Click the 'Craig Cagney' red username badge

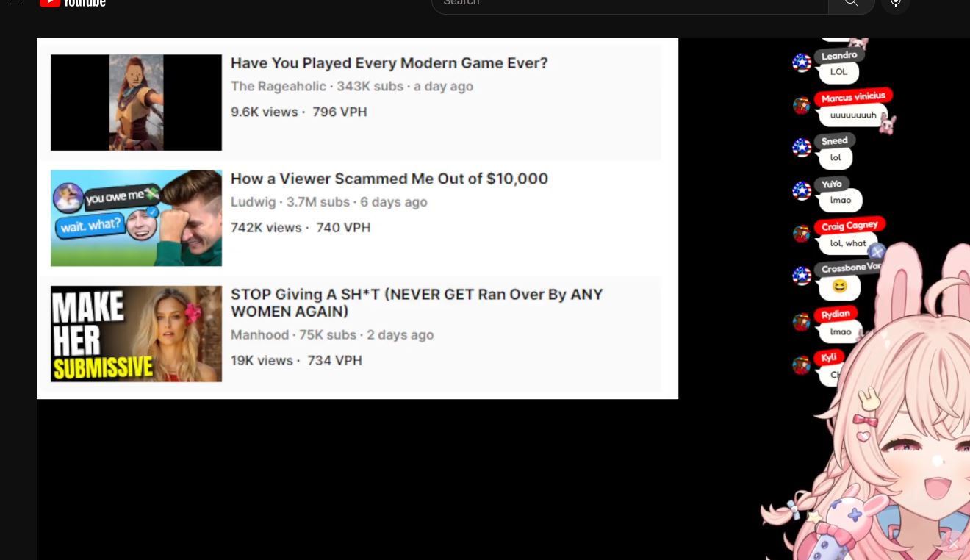click(x=849, y=226)
